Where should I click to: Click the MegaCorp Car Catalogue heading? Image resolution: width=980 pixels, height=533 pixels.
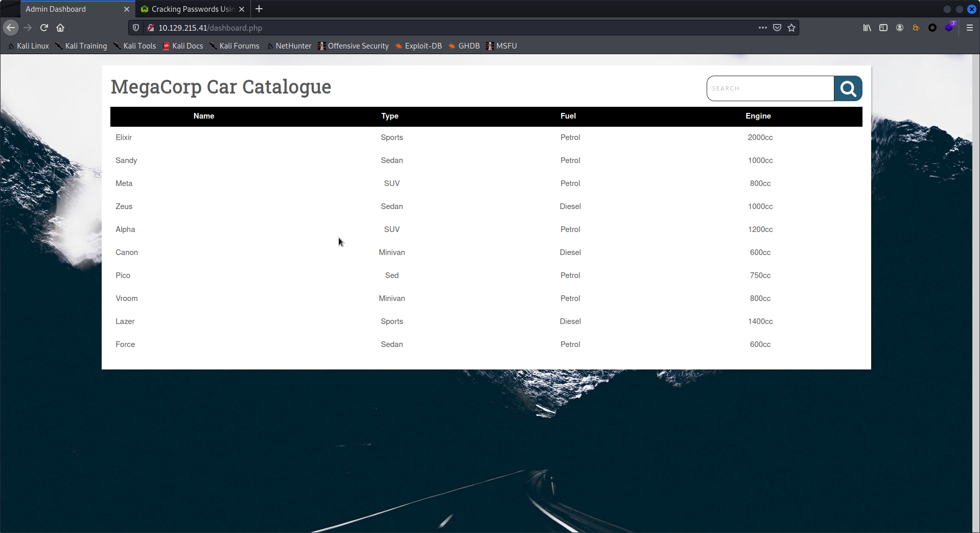click(221, 87)
